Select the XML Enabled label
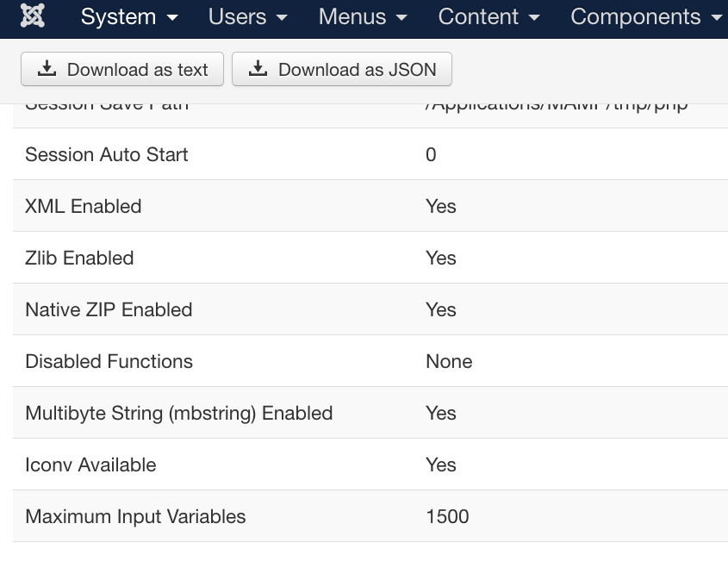Viewport: 728px width, 586px height. click(x=83, y=206)
